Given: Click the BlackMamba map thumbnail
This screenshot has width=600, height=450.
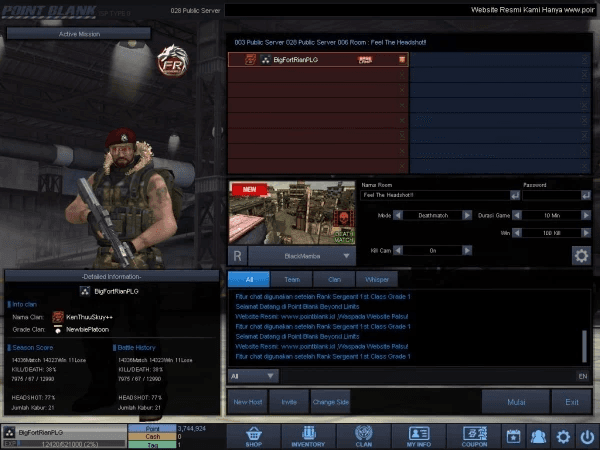Looking at the screenshot, I should coord(292,213).
